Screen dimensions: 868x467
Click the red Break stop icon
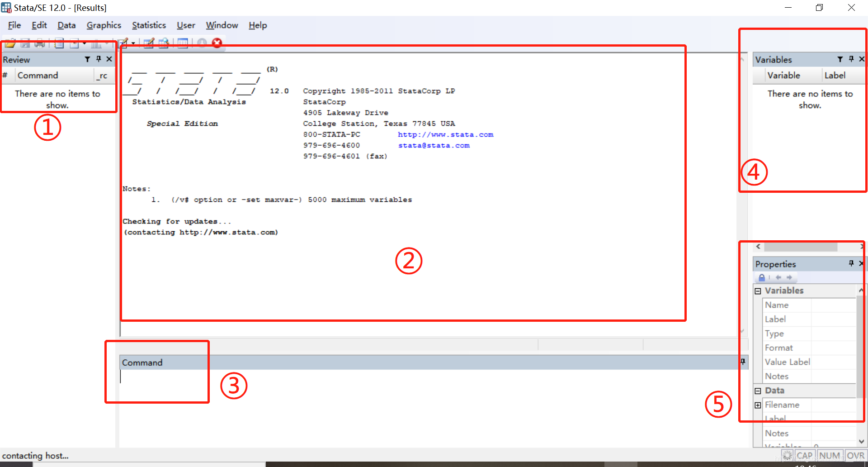217,43
